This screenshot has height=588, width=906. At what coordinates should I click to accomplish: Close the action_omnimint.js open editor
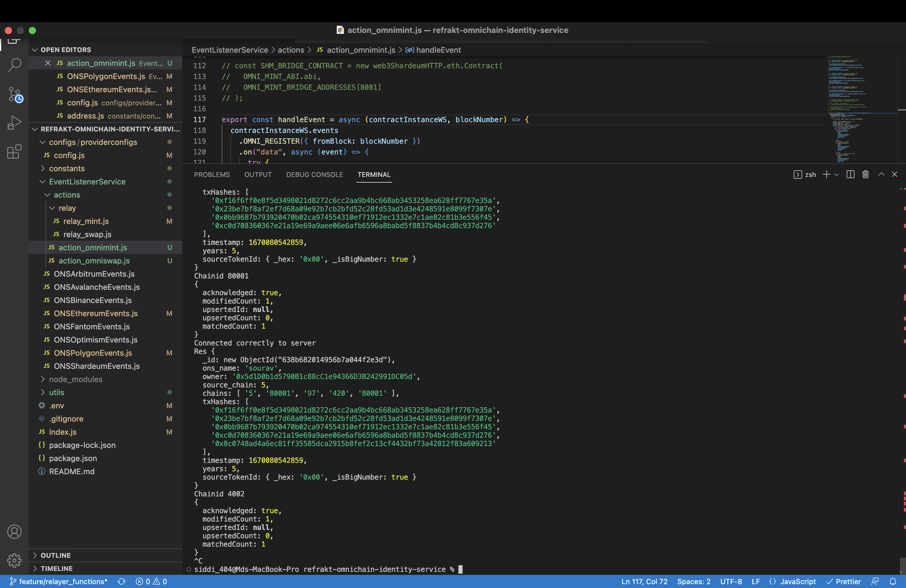[x=48, y=63]
